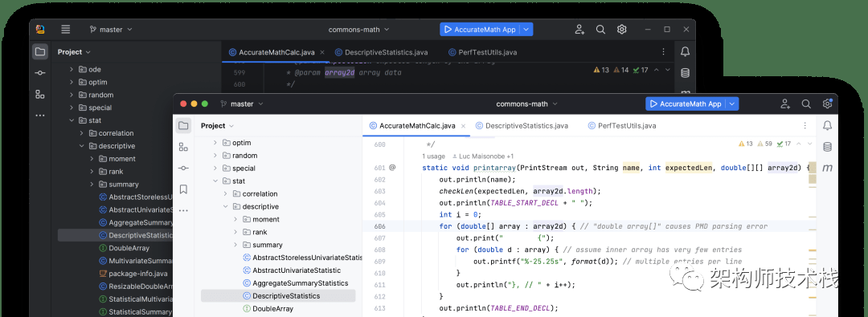
Task: Open Maven tool icon in front window
Action: click(x=827, y=168)
